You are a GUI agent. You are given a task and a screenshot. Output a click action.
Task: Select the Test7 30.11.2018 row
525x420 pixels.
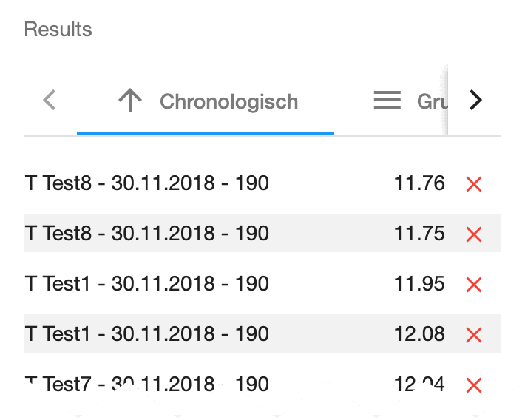tap(262, 384)
